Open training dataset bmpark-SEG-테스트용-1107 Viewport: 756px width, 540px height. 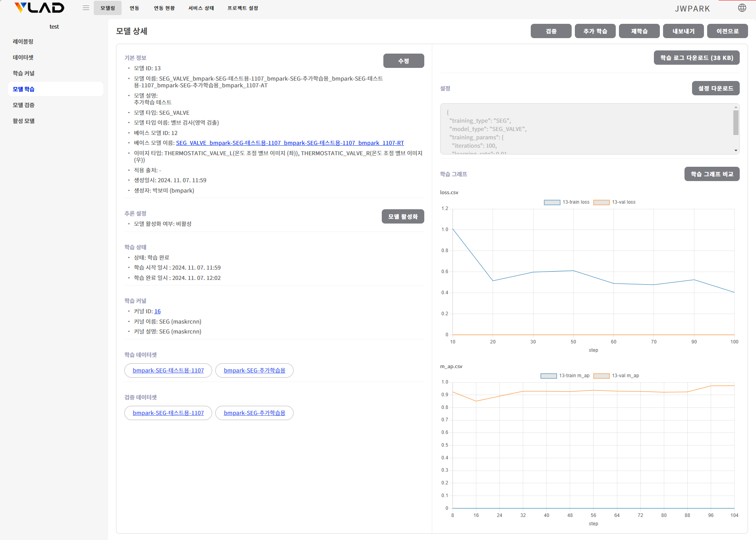click(168, 370)
